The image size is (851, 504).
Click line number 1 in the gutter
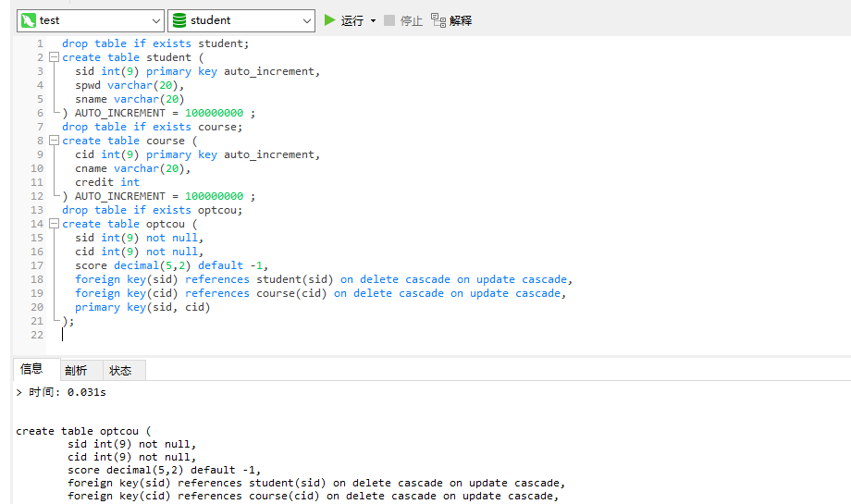pyautogui.click(x=40, y=43)
